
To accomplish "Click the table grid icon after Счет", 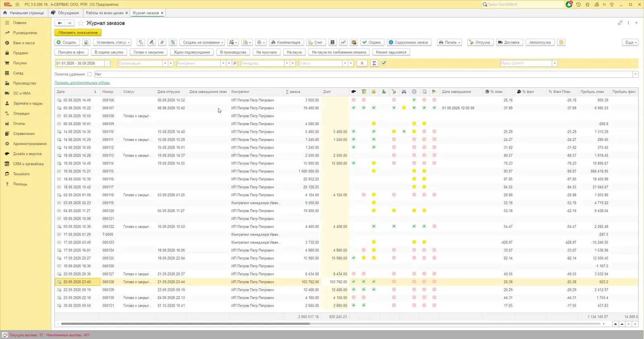I will click(x=332, y=42).
